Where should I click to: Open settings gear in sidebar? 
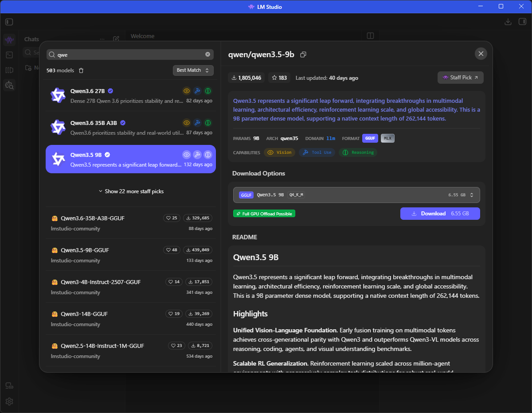(9, 401)
